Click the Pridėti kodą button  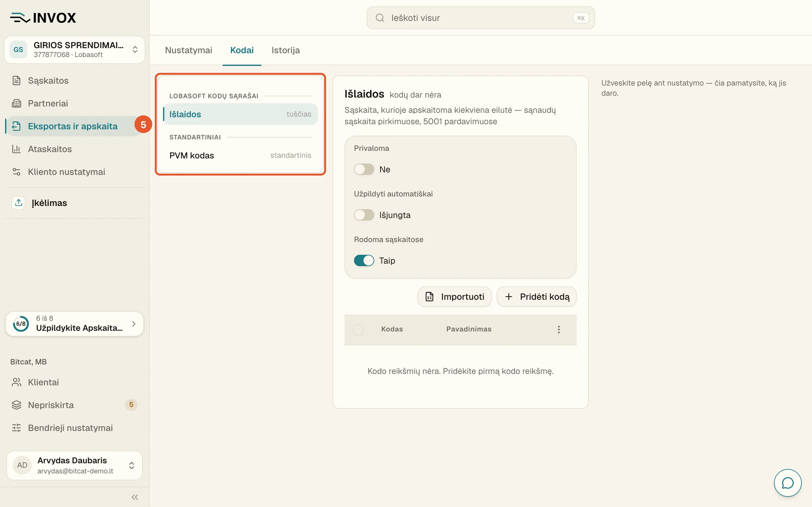tap(537, 296)
